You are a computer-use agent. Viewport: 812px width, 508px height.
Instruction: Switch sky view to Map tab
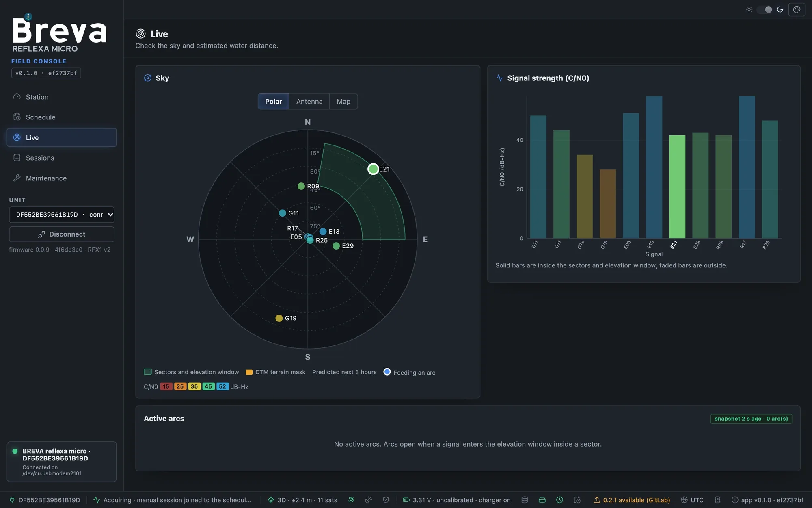(343, 102)
